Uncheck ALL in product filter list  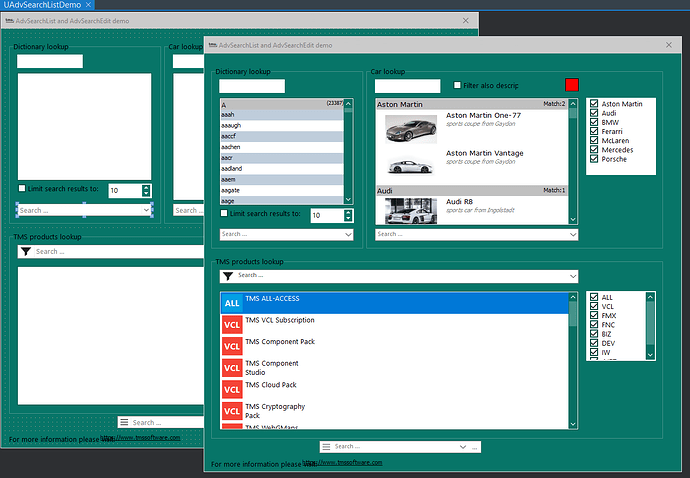point(594,297)
